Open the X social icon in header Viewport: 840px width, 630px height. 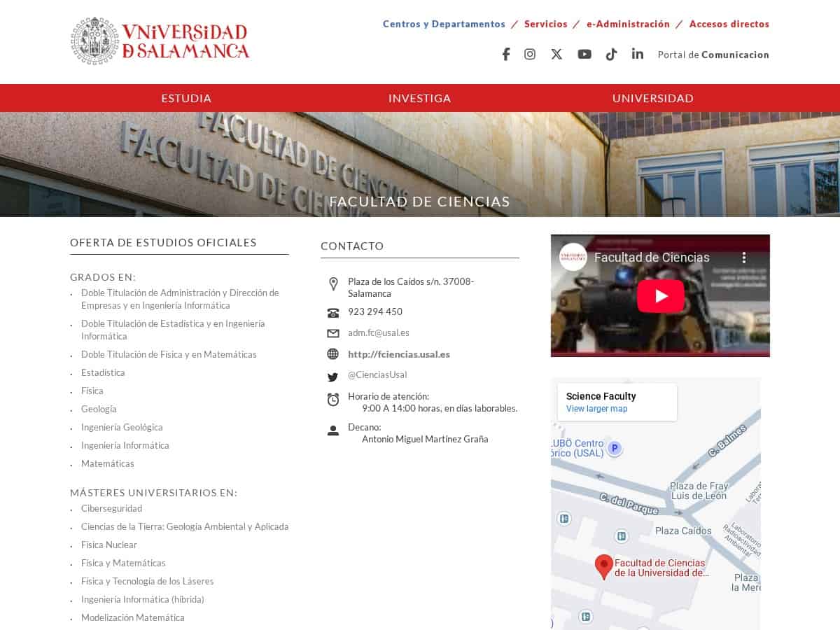point(556,54)
